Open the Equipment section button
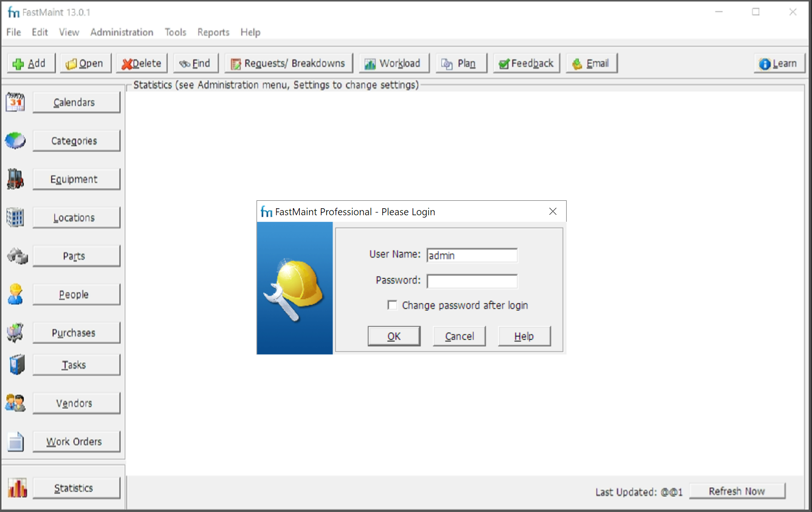Screen dimensions: 812x512 point(76,179)
